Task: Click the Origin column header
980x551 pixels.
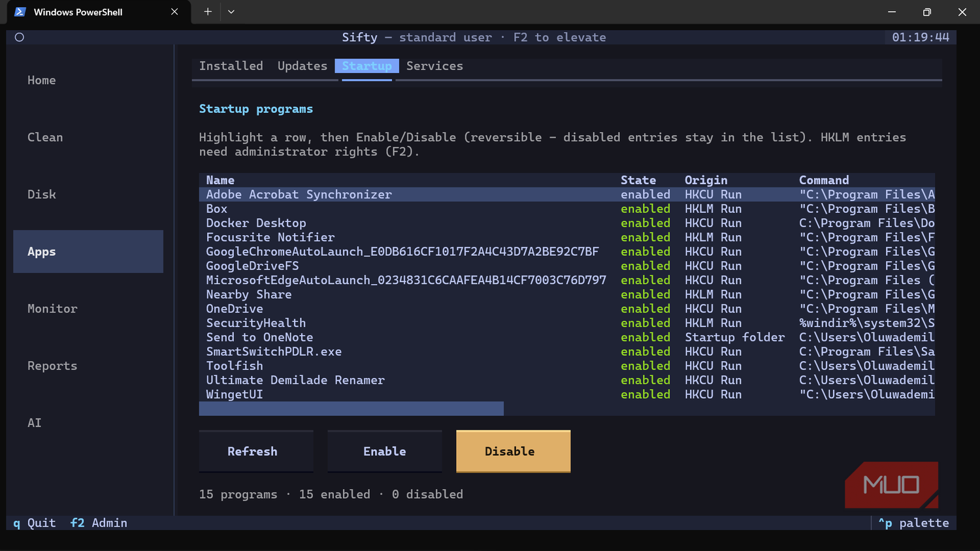Action: pyautogui.click(x=706, y=180)
